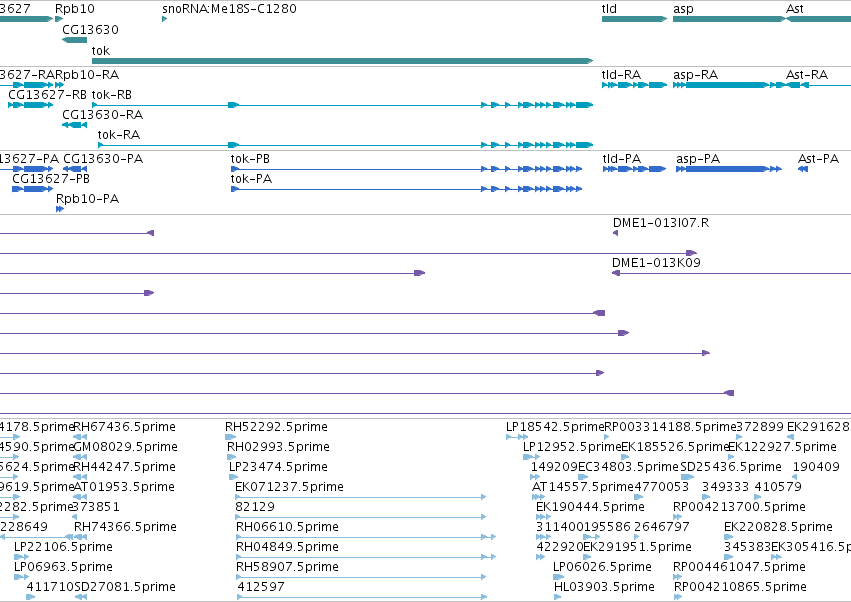
Task: Click EST HL03903.5prime
Action: tap(604, 587)
